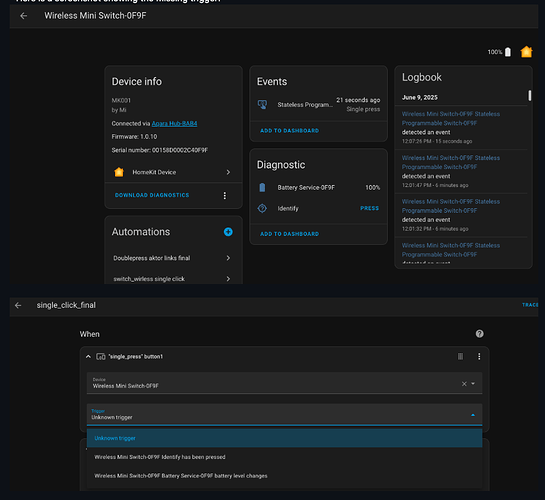Image resolution: width=545 pixels, height=500 pixels.
Task: Click the Stateless Programmable Switch event icon
Action: 262,104
